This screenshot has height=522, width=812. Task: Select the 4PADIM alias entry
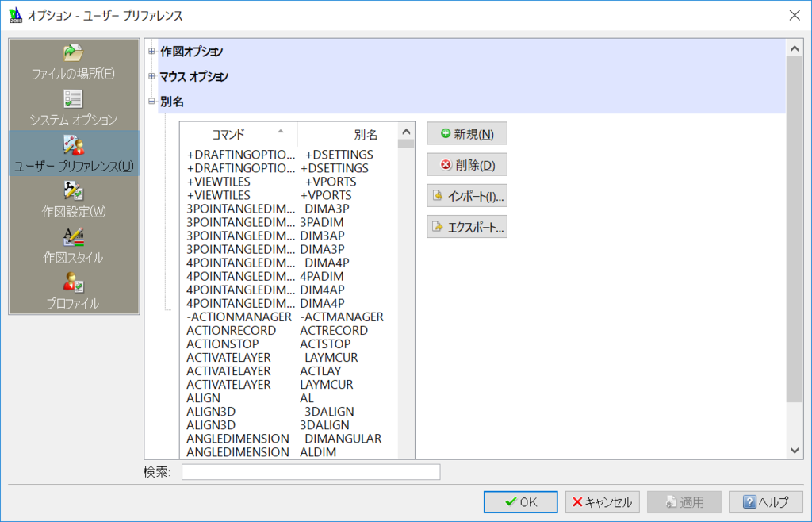click(322, 277)
